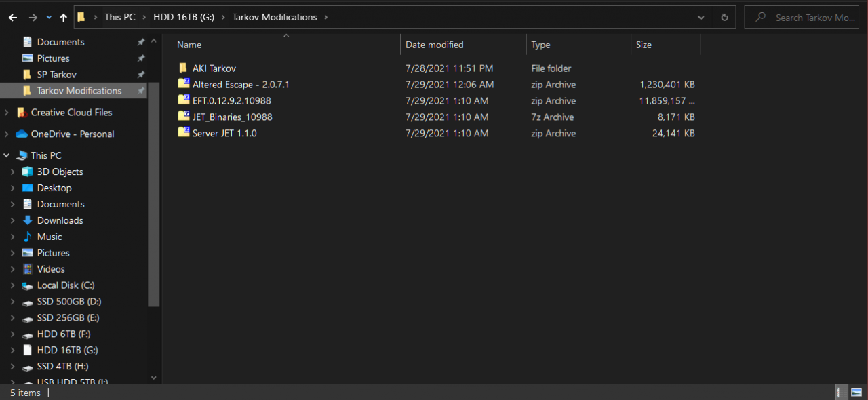Switch to Large icons view layout
The height and width of the screenshot is (400, 868).
(855, 392)
